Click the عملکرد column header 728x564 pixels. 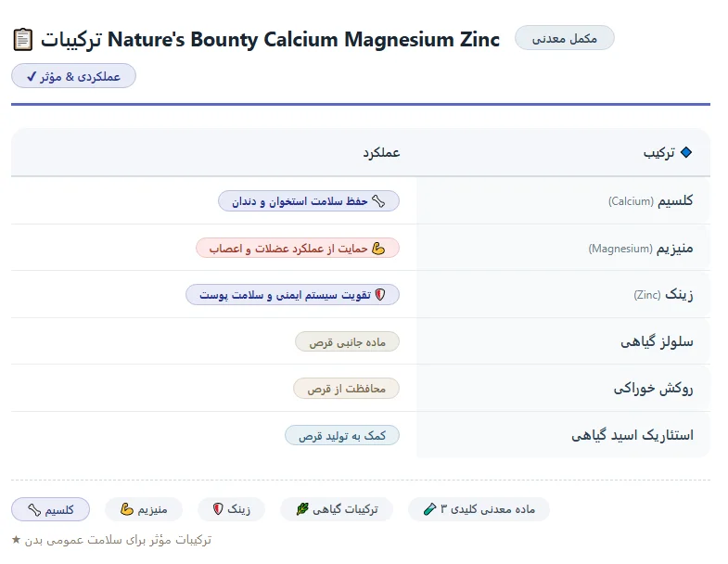coord(381,152)
